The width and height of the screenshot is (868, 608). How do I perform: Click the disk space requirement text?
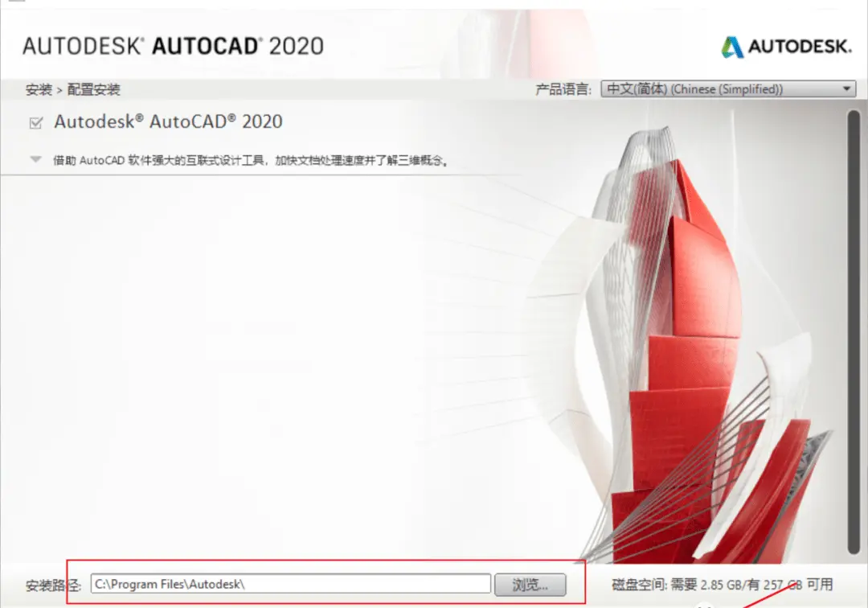click(x=722, y=584)
